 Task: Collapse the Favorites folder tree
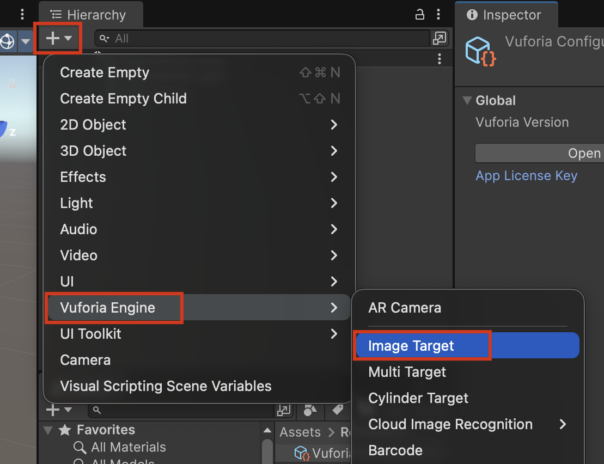(x=49, y=430)
